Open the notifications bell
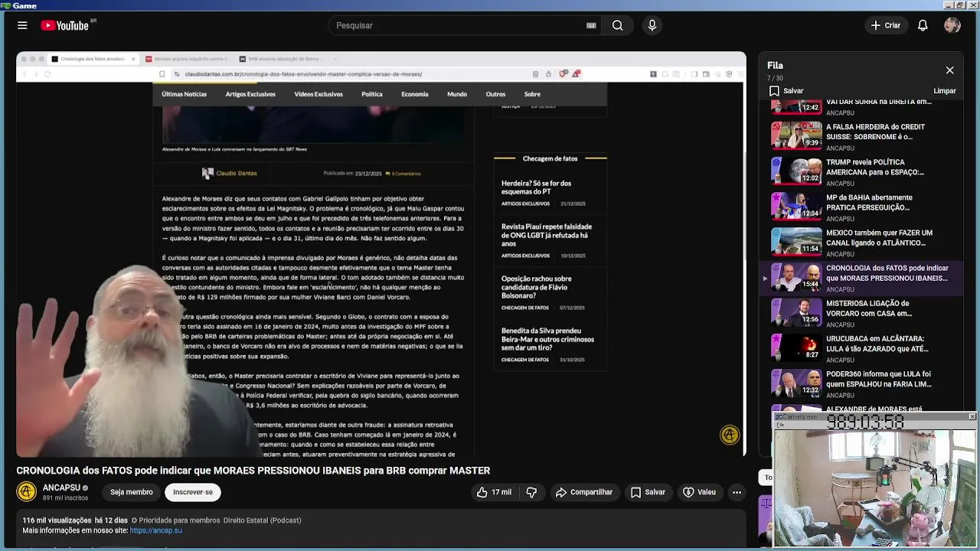980x551 pixels. pyautogui.click(x=923, y=25)
